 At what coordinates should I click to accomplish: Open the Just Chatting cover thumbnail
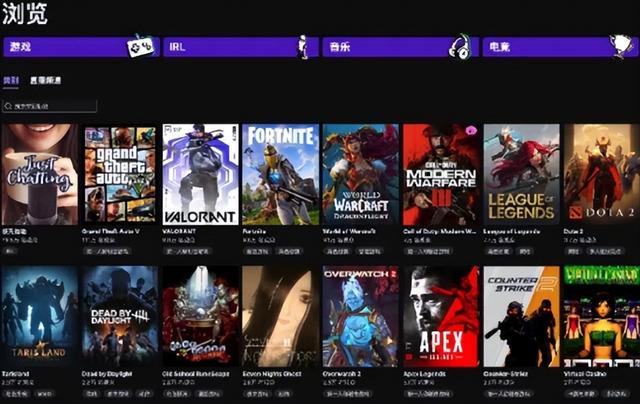point(40,174)
